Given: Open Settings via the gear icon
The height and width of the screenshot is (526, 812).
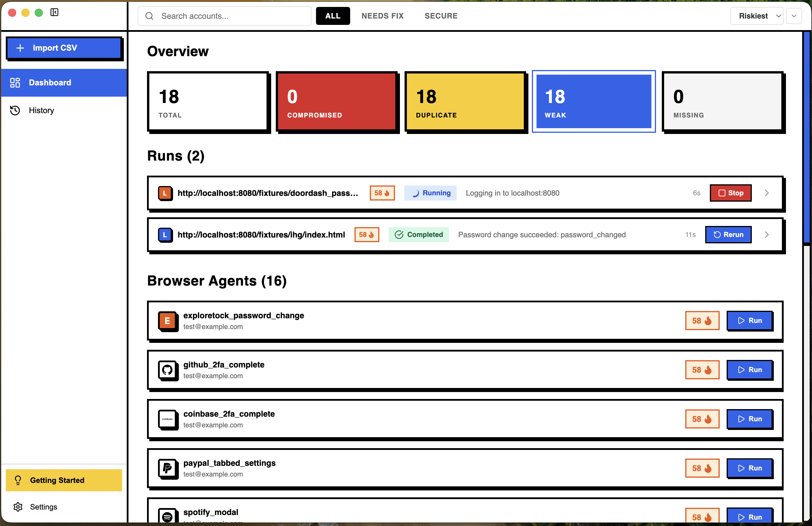Looking at the screenshot, I should (18, 507).
